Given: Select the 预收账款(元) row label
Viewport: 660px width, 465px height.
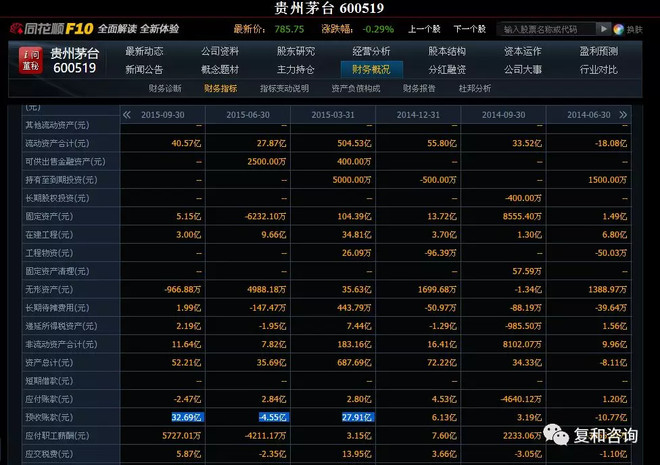Looking at the screenshot, I should (49, 417).
